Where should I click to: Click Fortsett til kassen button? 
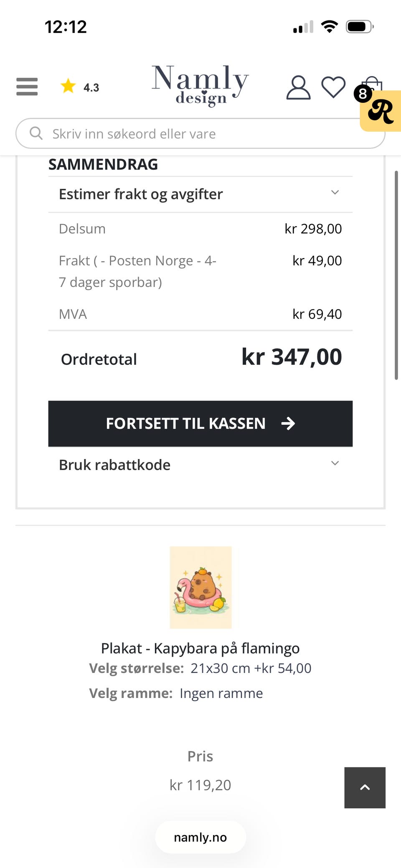point(200,424)
